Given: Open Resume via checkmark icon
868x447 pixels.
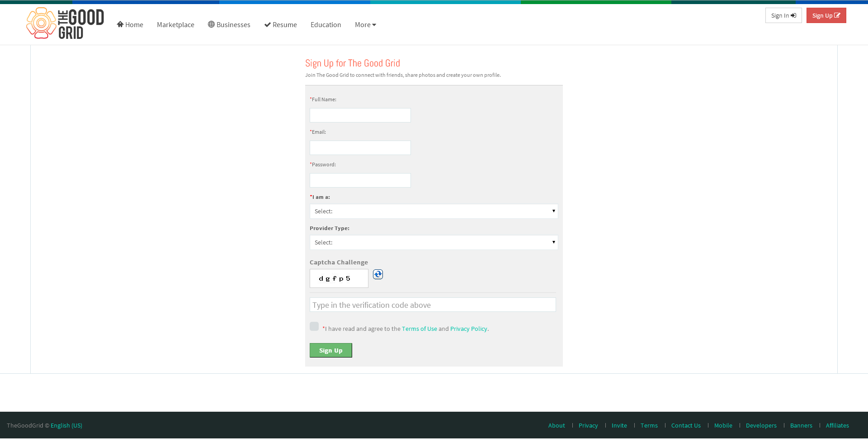Looking at the screenshot, I should (x=280, y=24).
